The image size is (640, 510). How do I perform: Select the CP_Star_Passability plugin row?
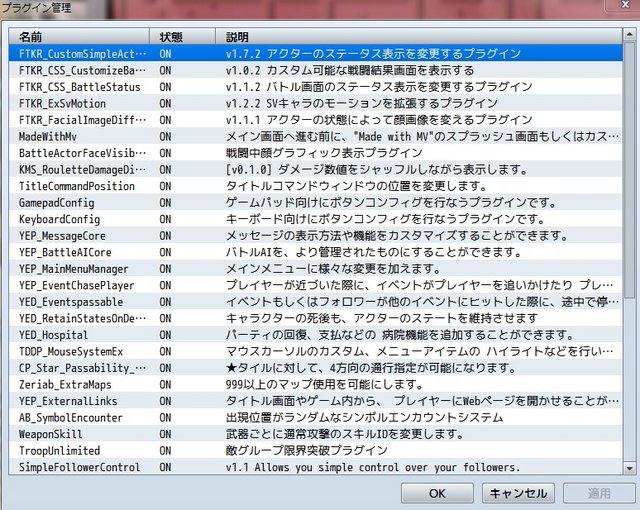click(x=316, y=368)
